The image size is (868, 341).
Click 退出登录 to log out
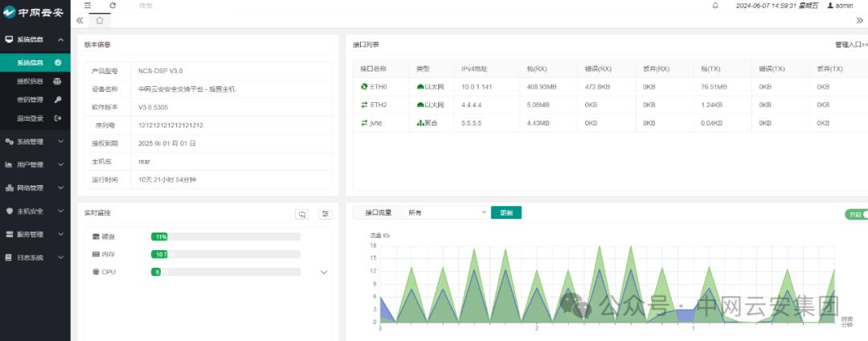coord(31,119)
